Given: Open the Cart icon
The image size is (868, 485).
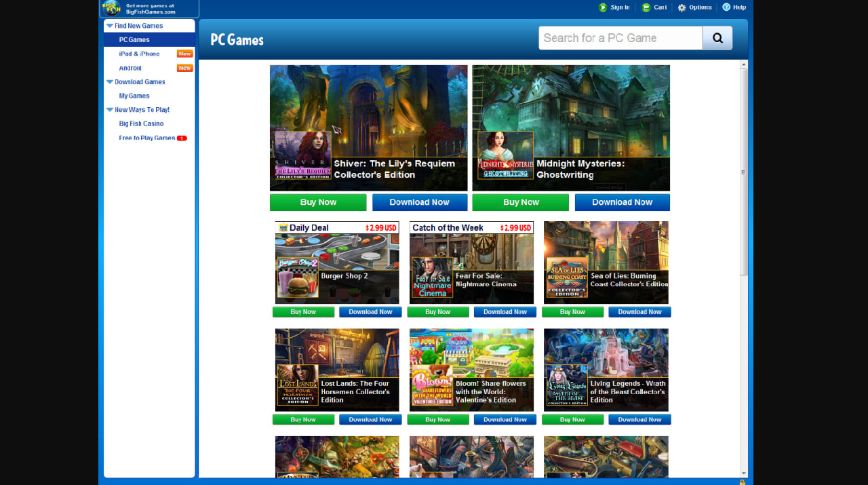Looking at the screenshot, I should point(646,7).
